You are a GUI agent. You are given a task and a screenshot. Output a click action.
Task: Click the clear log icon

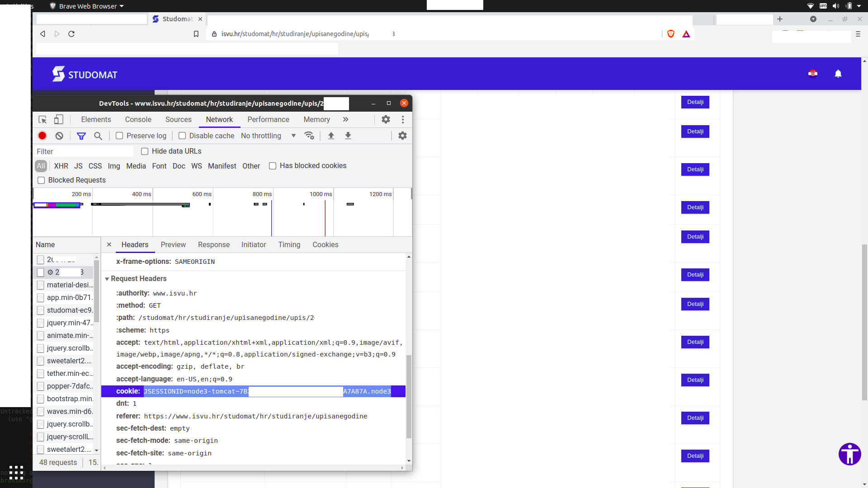pos(59,135)
